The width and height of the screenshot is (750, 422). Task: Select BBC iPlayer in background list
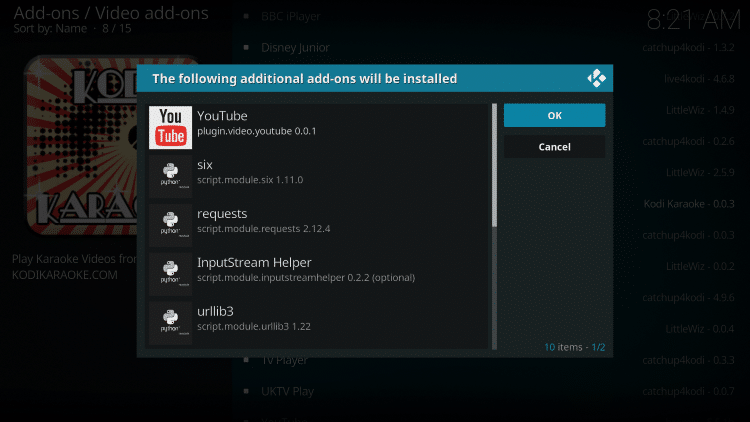point(291,16)
